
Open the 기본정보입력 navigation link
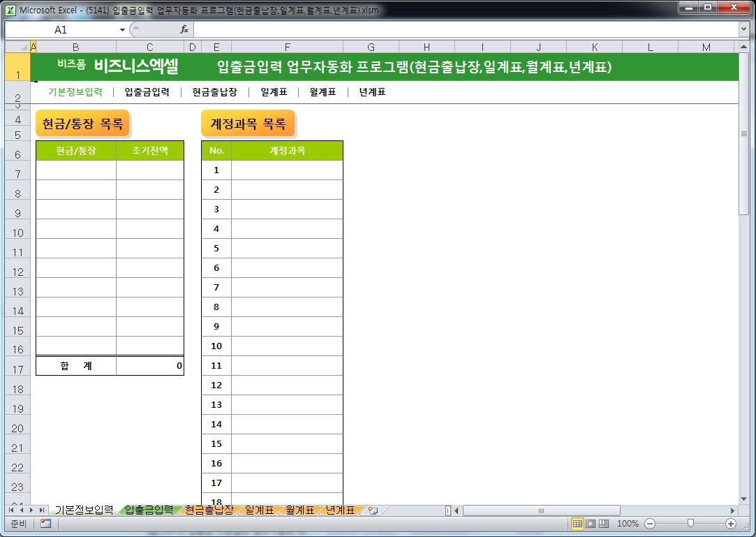coord(75,91)
